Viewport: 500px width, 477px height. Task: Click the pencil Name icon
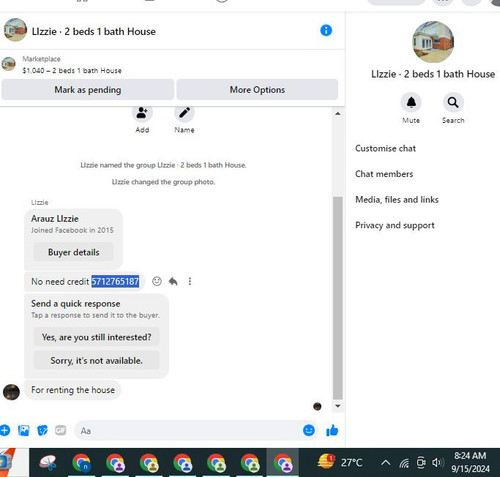(x=184, y=113)
